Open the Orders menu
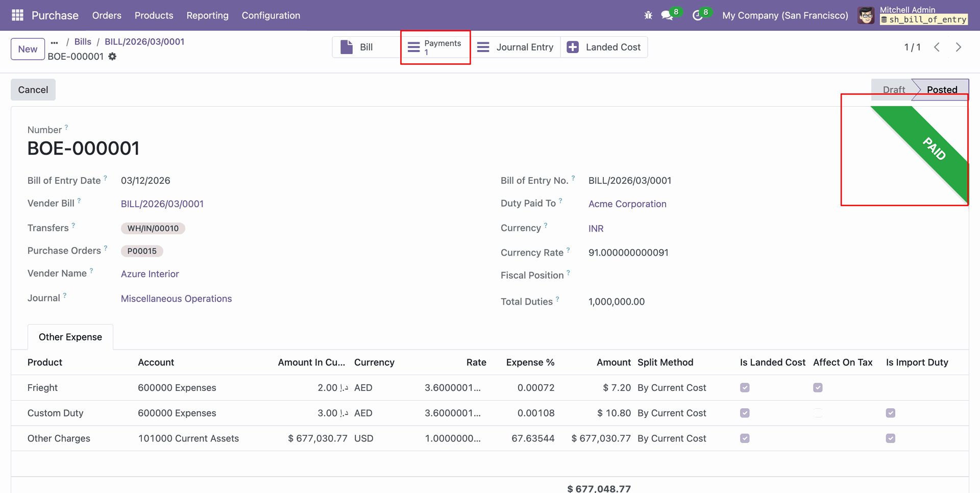Screen dimensions: 980x493 (x=107, y=15)
